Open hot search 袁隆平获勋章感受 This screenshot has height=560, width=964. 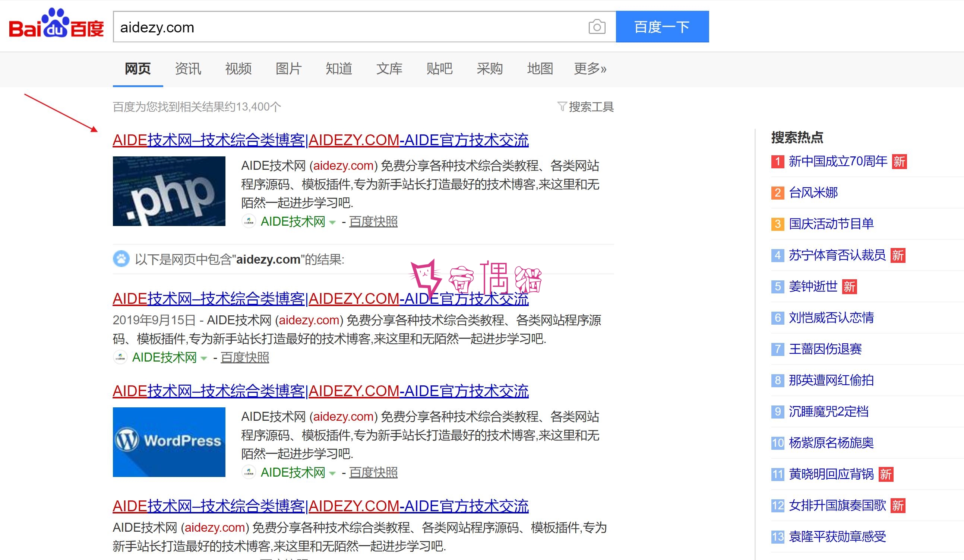point(837,537)
